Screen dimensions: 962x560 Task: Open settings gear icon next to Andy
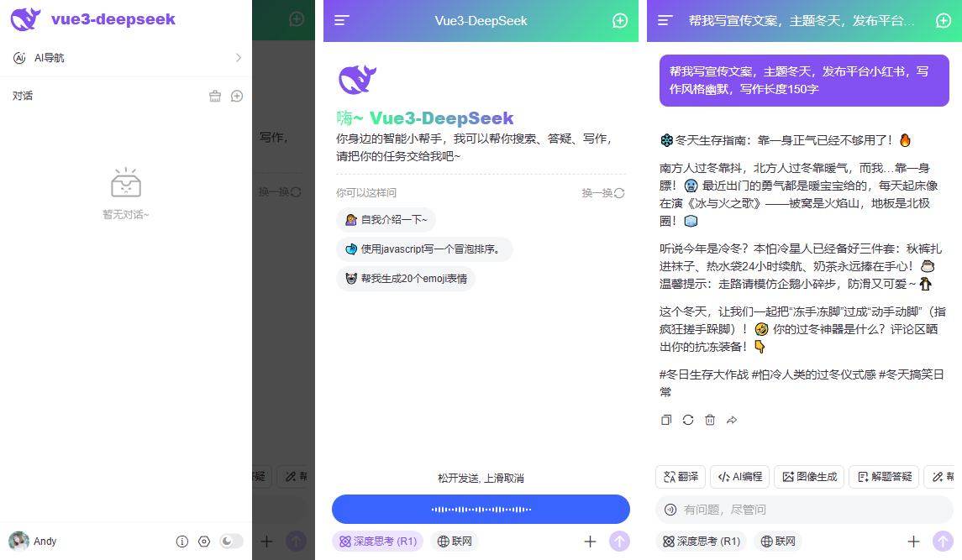(x=203, y=542)
